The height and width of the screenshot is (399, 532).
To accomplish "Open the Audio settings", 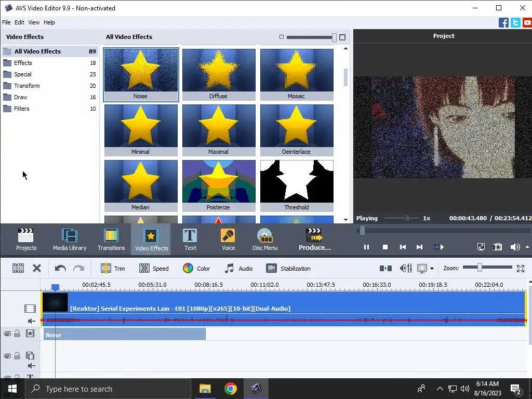I will tap(238, 269).
